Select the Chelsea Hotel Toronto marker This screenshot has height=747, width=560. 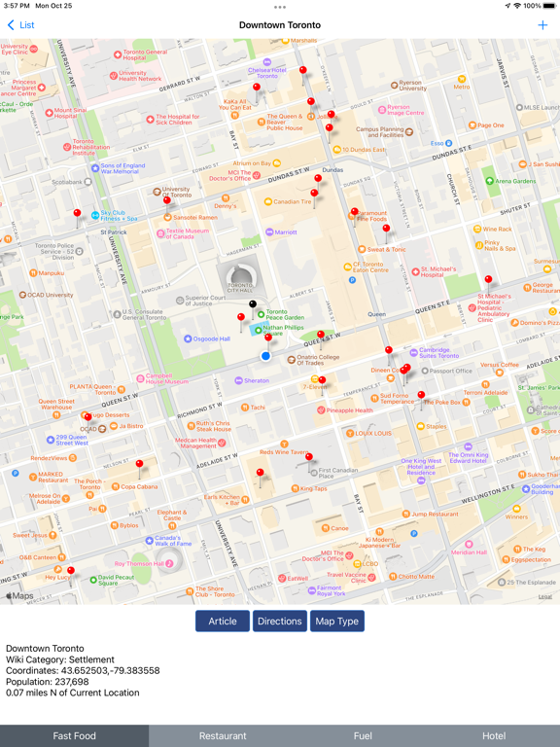point(267,62)
